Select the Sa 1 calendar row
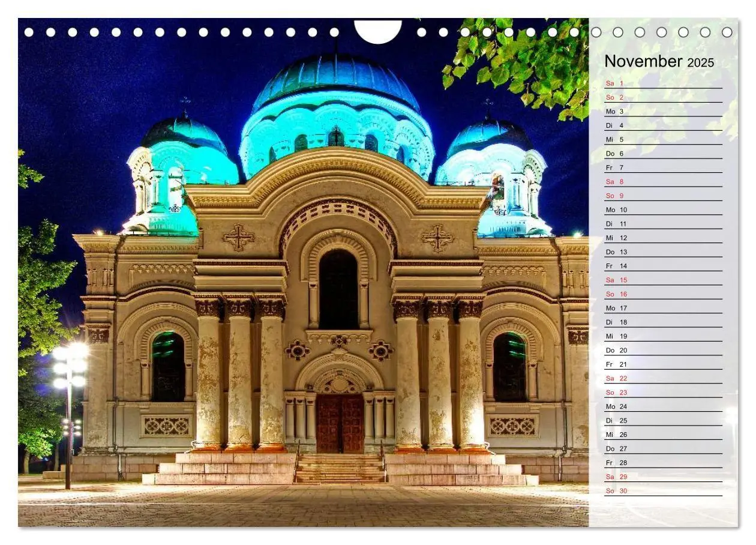756x545 pixels. (663, 83)
